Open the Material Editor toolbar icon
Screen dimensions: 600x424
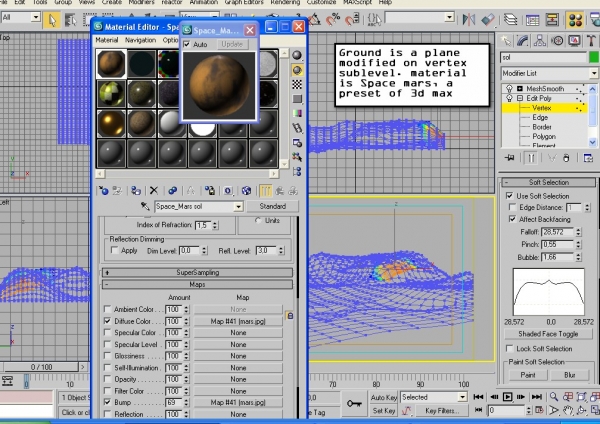coord(575,20)
